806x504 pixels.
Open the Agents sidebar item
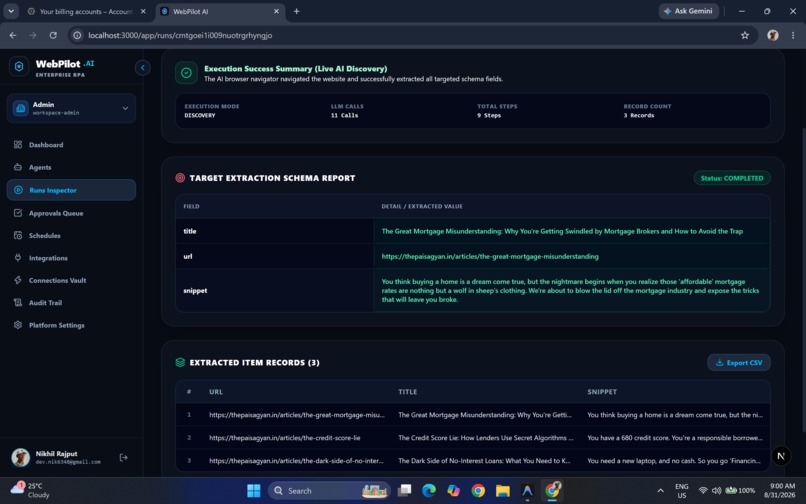tap(71, 167)
